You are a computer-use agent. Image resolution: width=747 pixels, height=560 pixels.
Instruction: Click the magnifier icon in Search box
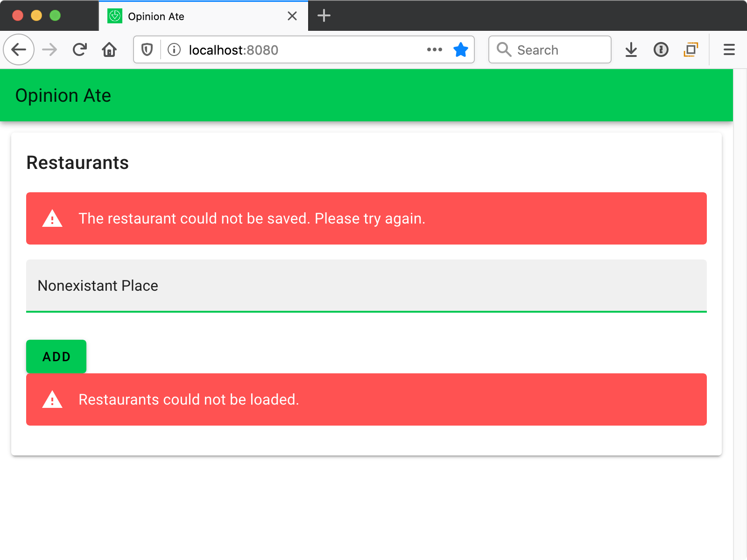click(504, 49)
